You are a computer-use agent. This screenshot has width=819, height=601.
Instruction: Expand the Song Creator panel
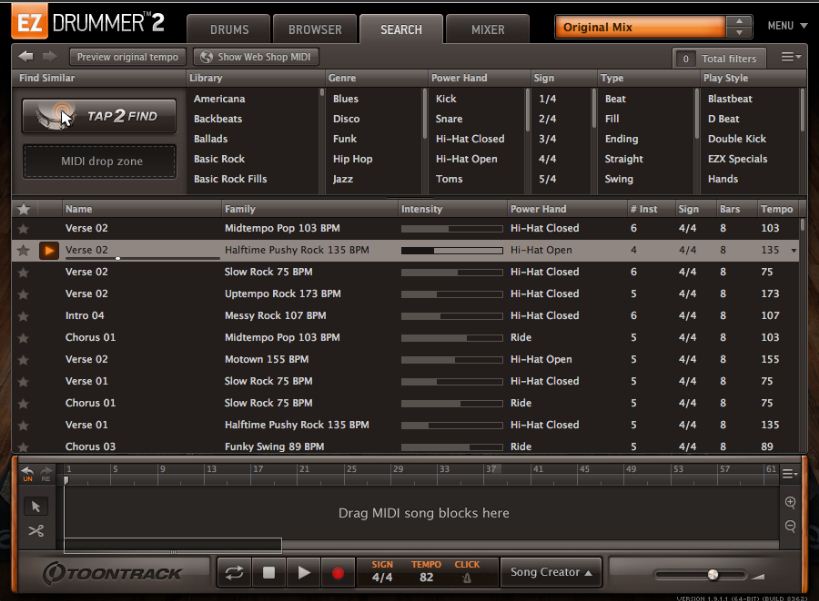click(x=550, y=572)
